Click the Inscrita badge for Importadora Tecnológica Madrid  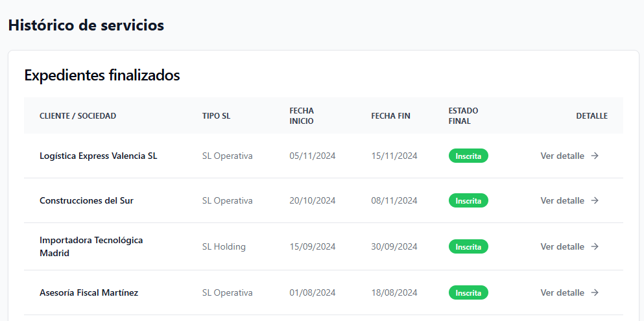(468, 246)
